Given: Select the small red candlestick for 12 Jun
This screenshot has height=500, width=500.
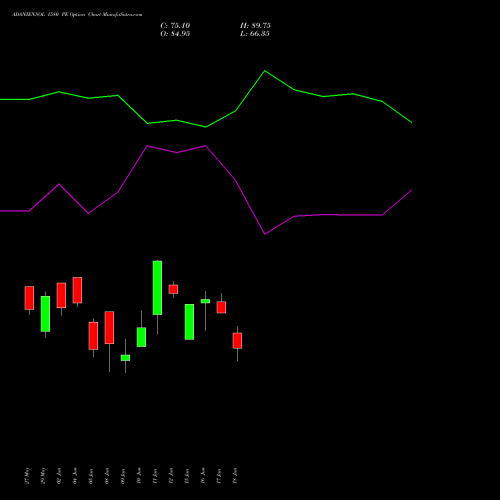Looking at the screenshot, I should [x=173, y=289].
